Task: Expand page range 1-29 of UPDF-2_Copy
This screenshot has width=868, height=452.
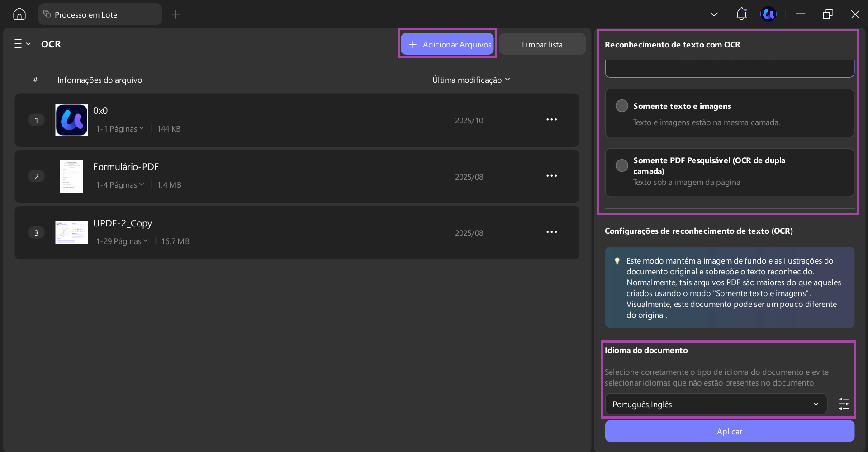Action: (122, 241)
